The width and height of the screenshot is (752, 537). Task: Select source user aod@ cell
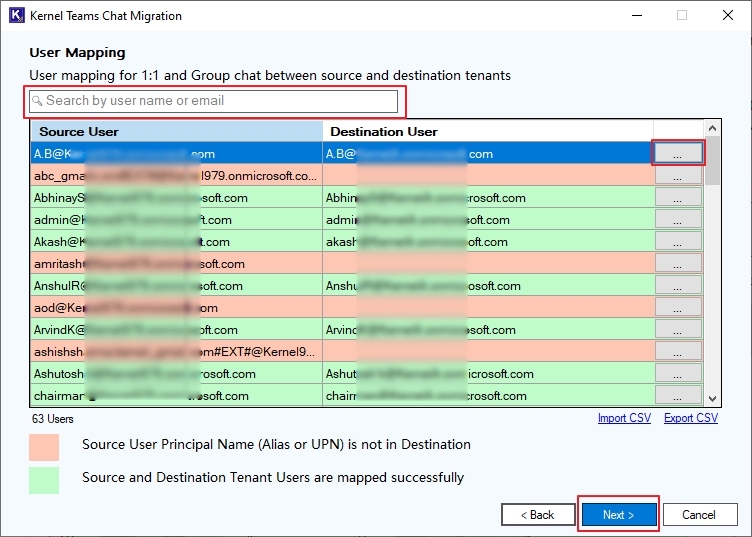click(x=176, y=308)
